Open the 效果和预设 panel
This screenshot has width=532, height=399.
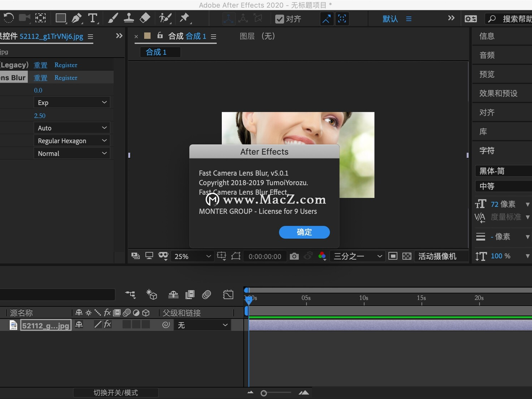(498, 93)
